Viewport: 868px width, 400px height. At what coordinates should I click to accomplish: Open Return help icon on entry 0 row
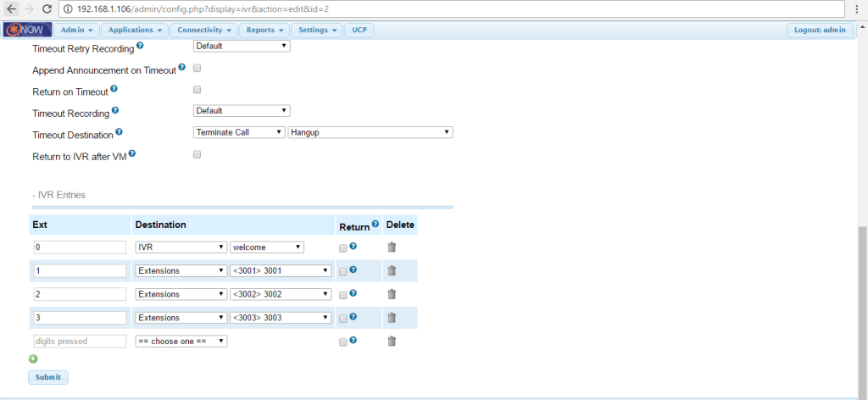pyautogui.click(x=353, y=247)
